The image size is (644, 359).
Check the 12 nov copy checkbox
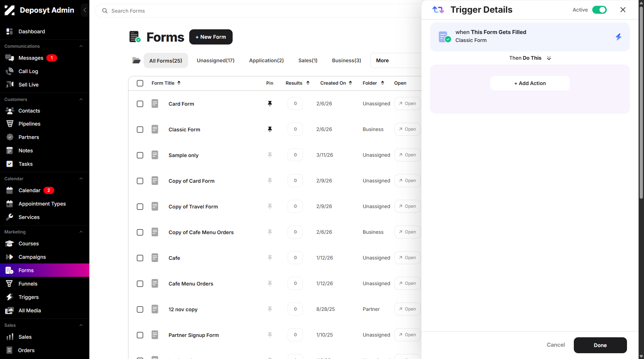click(140, 309)
